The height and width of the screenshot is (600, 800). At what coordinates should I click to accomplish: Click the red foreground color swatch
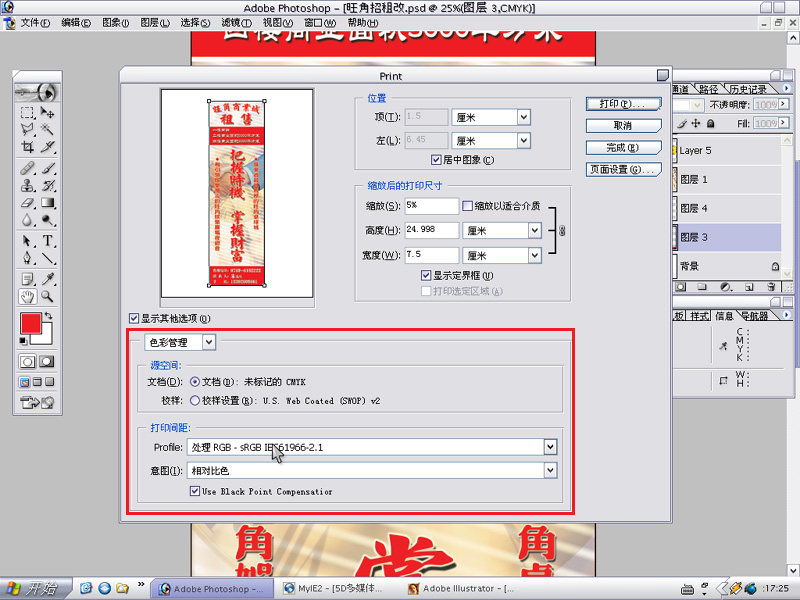pos(30,323)
